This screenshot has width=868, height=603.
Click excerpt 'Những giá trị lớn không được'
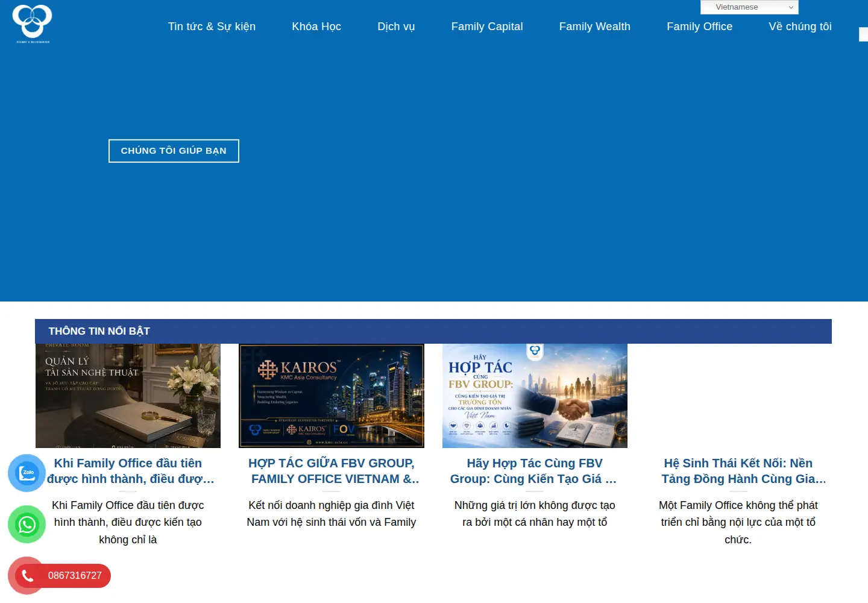pyautogui.click(x=535, y=514)
